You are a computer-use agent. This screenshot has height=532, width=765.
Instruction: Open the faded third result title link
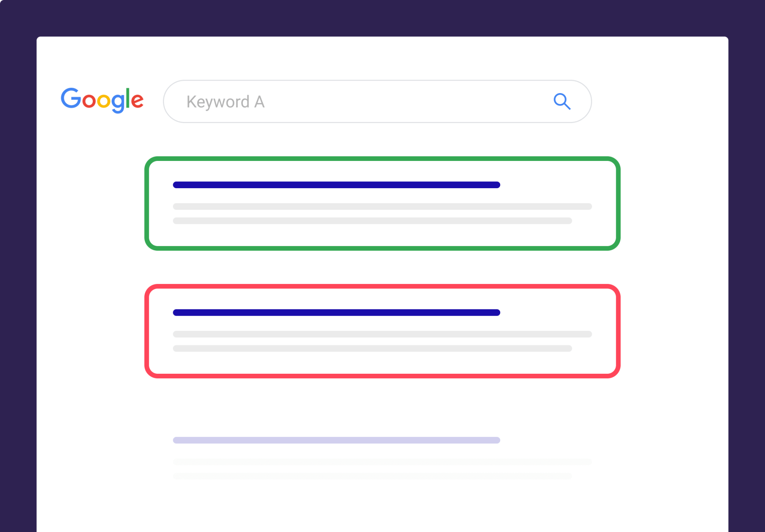[x=336, y=440]
